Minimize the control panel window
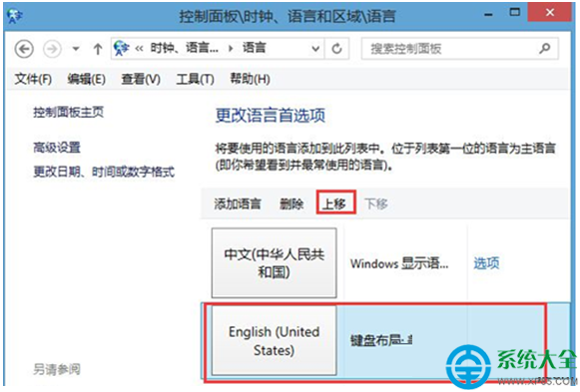The image size is (580, 392). pyautogui.click(x=488, y=15)
